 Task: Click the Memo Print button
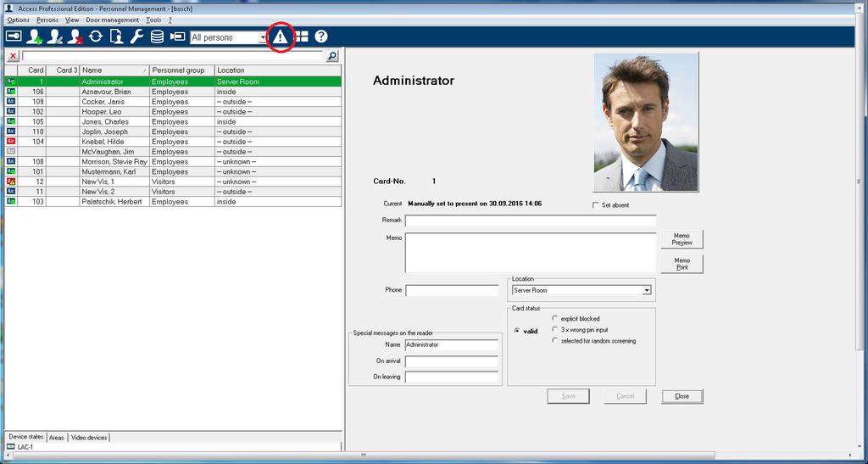pyautogui.click(x=682, y=264)
